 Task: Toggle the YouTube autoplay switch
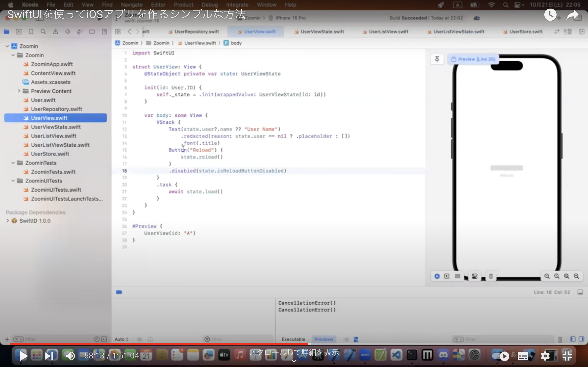501,356
